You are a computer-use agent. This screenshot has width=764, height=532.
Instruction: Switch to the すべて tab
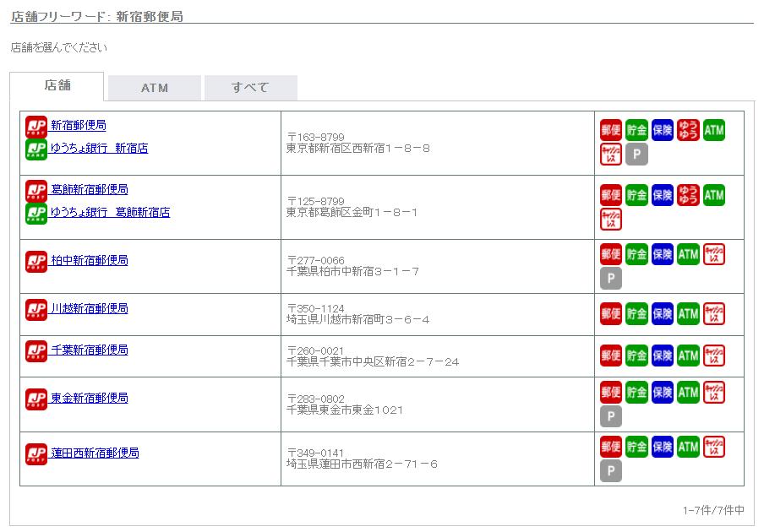(251, 88)
